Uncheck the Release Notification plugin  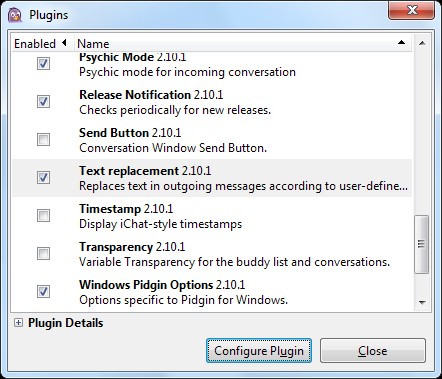pyautogui.click(x=43, y=101)
